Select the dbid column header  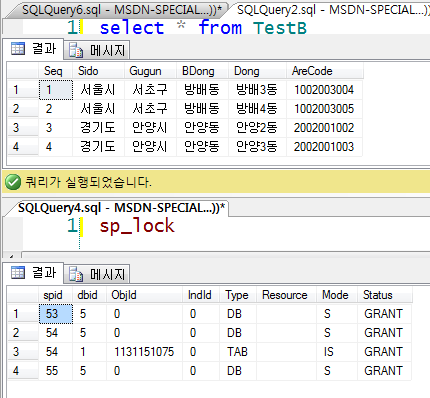click(x=90, y=295)
